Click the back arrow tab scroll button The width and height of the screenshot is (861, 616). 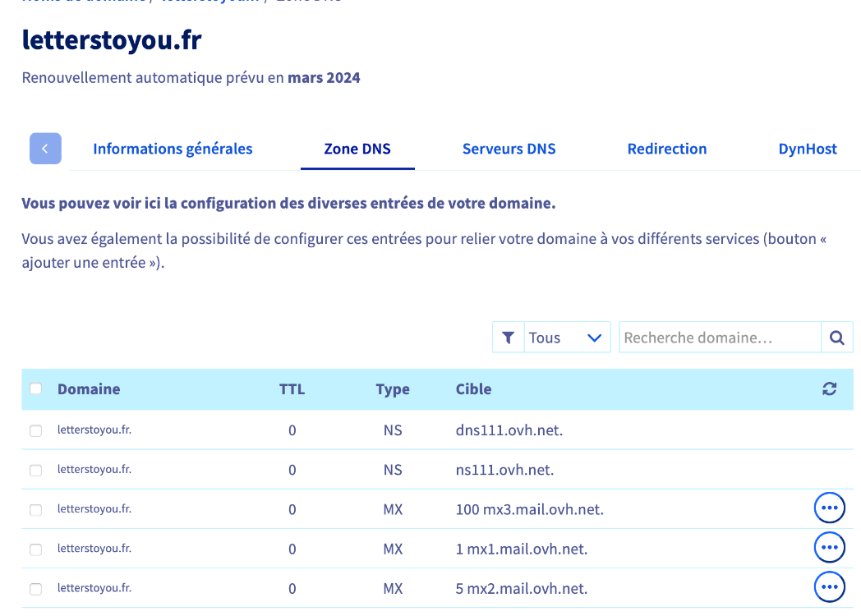pyautogui.click(x=45, y=148)
